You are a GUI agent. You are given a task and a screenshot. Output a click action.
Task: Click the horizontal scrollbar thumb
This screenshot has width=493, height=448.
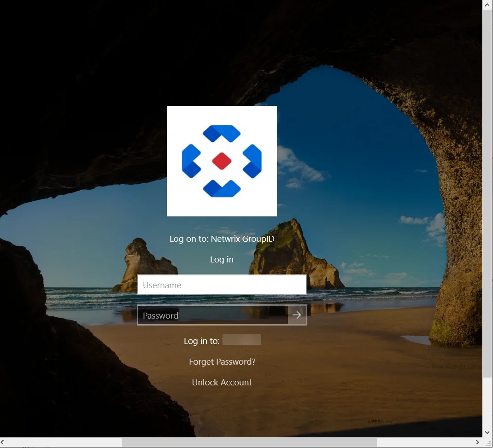click(249, 442)
